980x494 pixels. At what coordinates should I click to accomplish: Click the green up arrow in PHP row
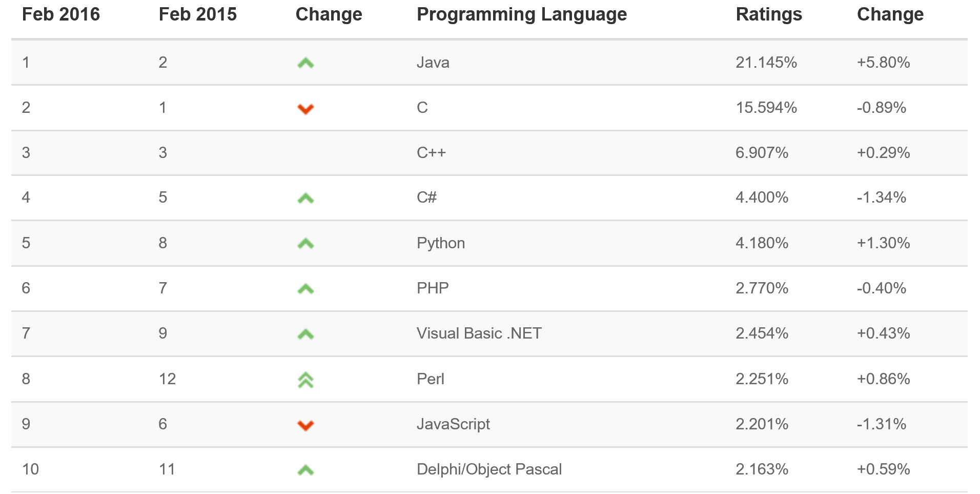pos(305,289)
